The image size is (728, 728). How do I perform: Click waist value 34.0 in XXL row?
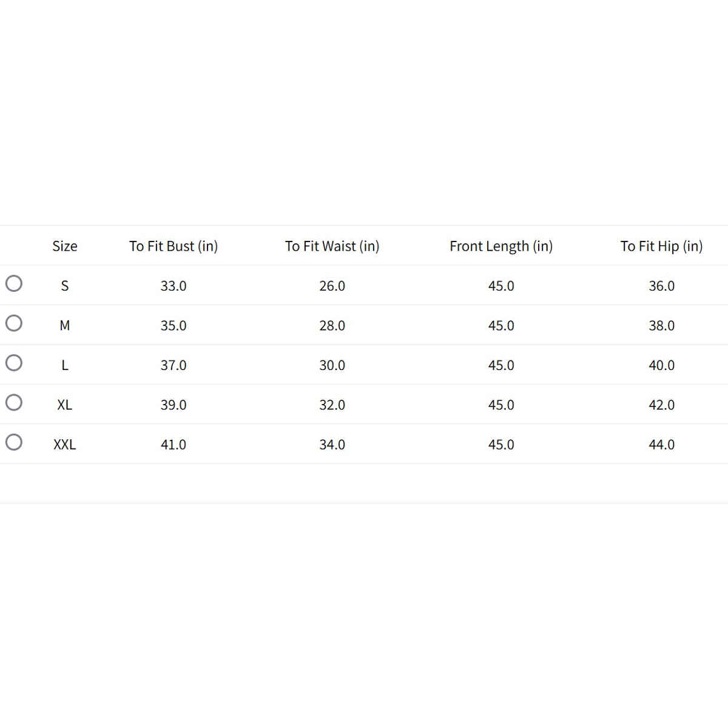click(x=332, y=445)
